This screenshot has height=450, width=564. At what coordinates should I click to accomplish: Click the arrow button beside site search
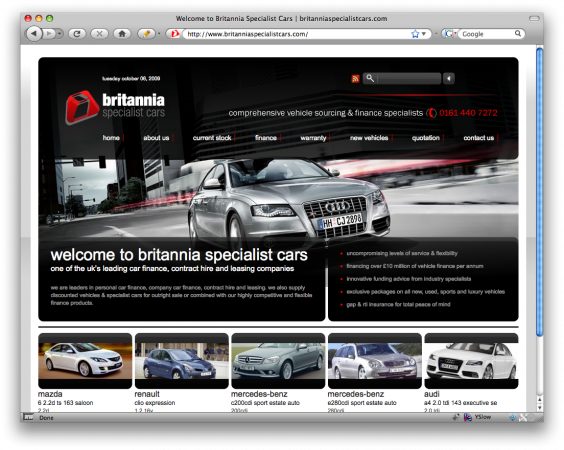(x=449, y=78)
